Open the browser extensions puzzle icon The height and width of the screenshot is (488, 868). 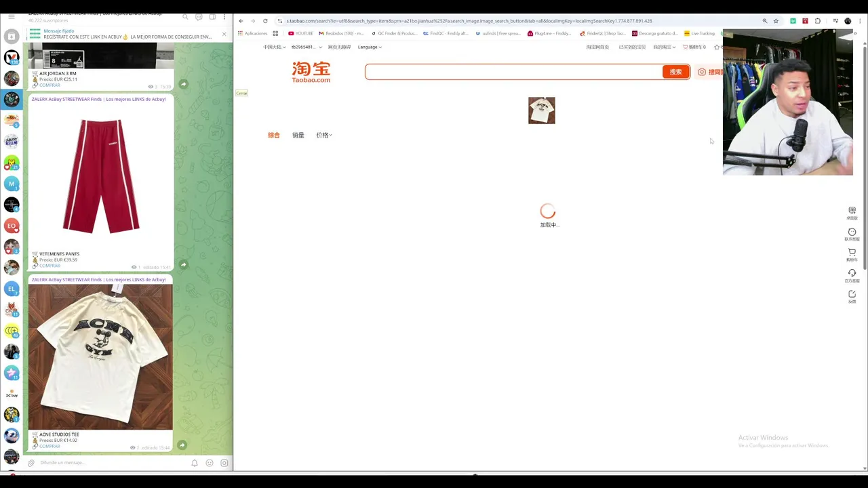[817, 21]
